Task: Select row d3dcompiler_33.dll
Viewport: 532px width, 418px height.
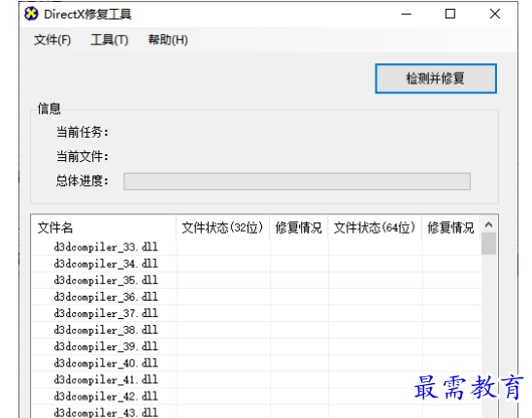Action: click(x=256, y=247)
